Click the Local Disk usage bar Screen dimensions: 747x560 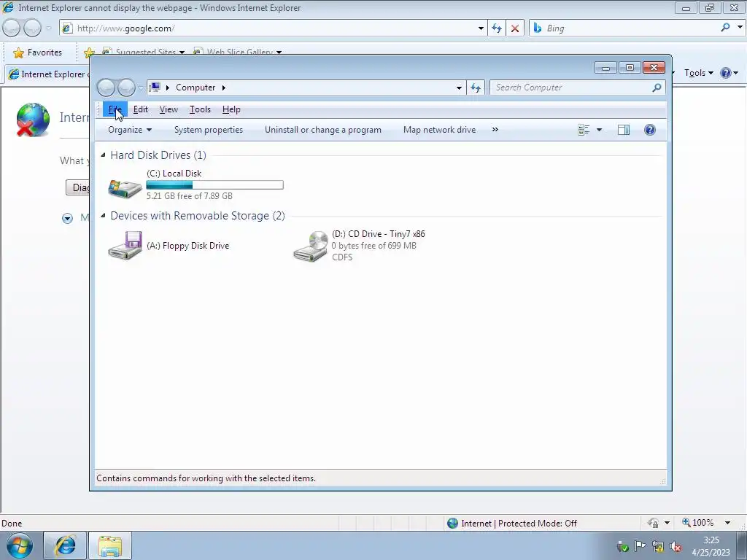point(215,184)
